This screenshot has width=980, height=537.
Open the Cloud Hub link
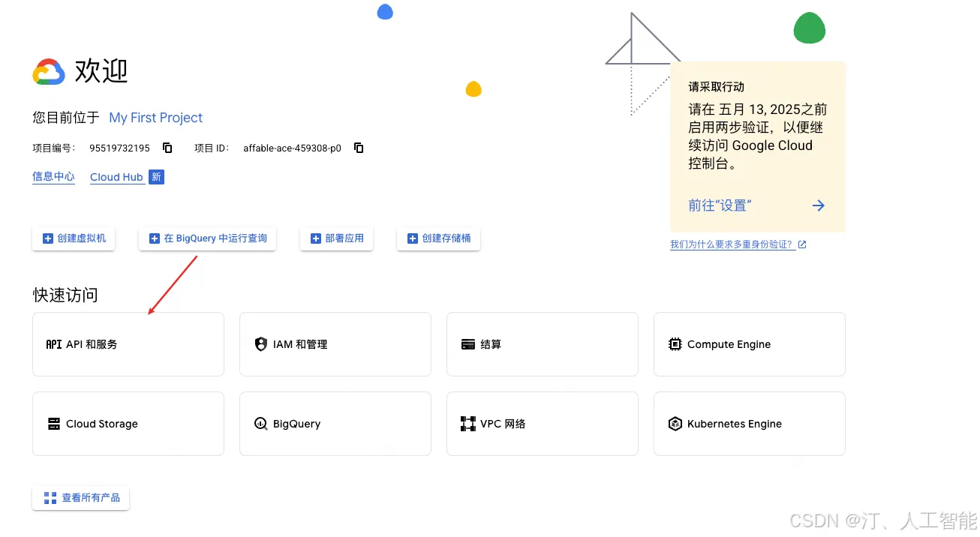[x=116, y=177]
